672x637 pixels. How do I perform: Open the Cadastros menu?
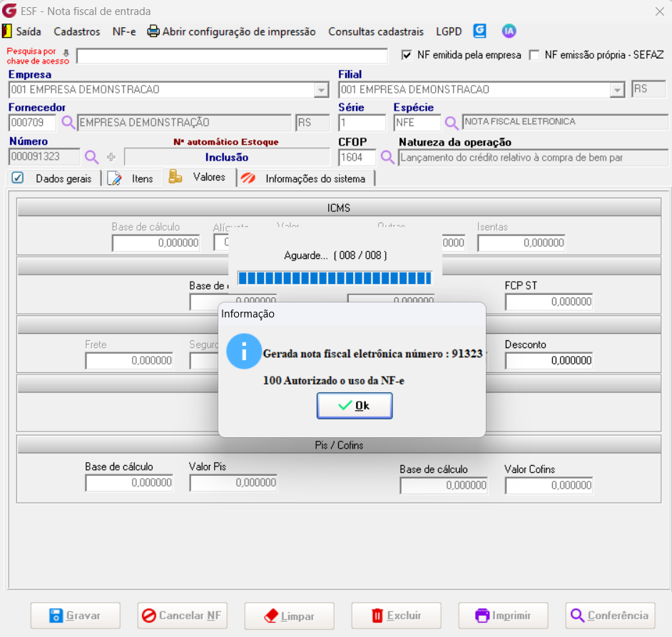[x=77, y=31]
